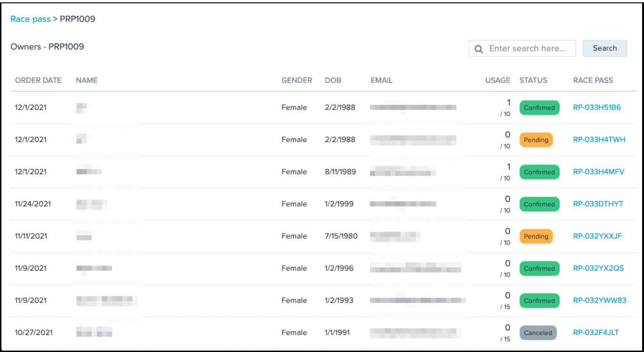This screenshot has height=352, width=644.
Task: Click the magnifier icon in search field
Action: (479, 49)
